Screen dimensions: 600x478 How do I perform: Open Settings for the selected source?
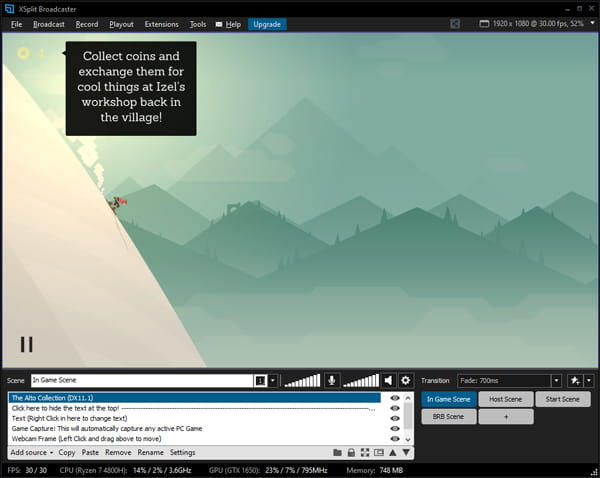[x=183, y=452]
